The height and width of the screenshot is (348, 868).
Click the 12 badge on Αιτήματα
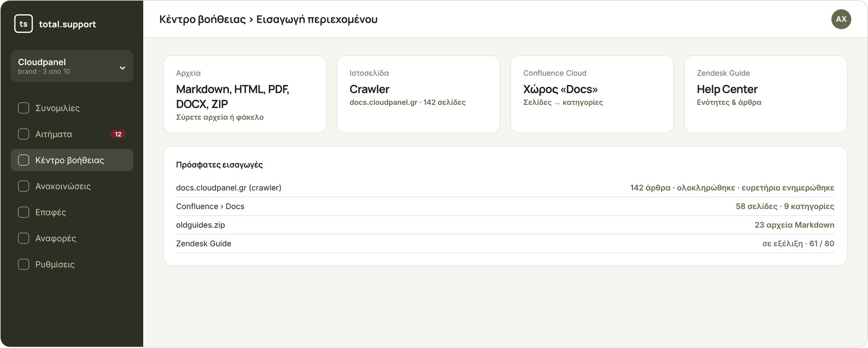(118, 134)
